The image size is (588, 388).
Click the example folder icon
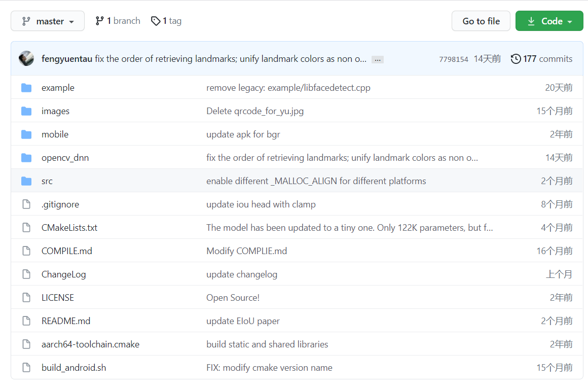tap(26, 88)
